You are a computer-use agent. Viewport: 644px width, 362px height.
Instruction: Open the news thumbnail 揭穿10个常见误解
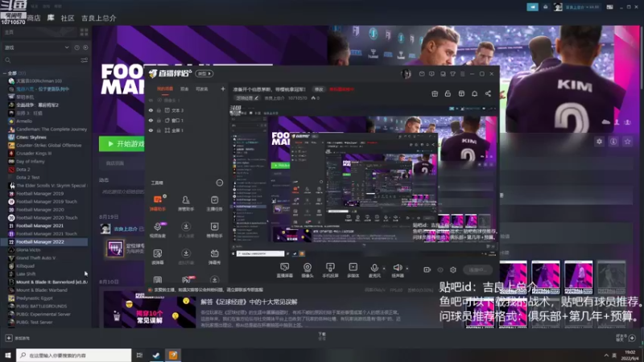point(150,310)
